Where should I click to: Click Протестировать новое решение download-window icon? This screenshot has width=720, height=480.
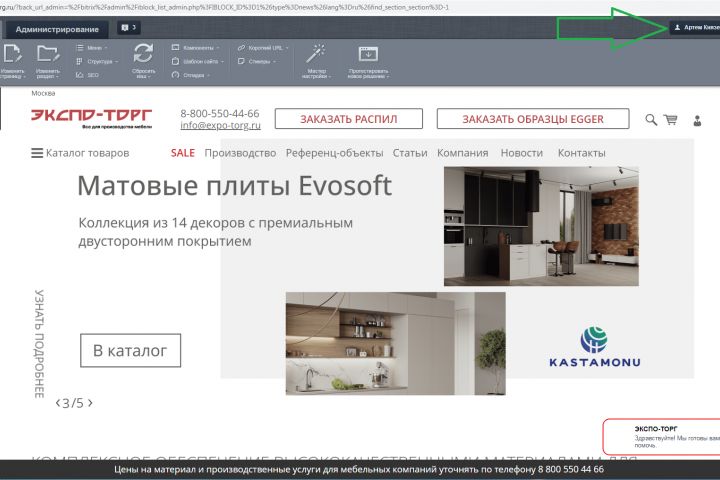(x=368, y=54)
